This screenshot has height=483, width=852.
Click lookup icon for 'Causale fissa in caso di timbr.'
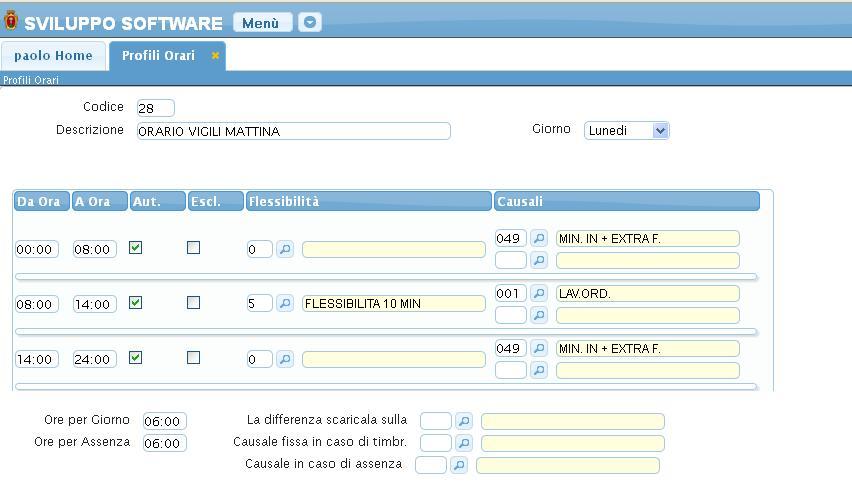coord(463,443)
